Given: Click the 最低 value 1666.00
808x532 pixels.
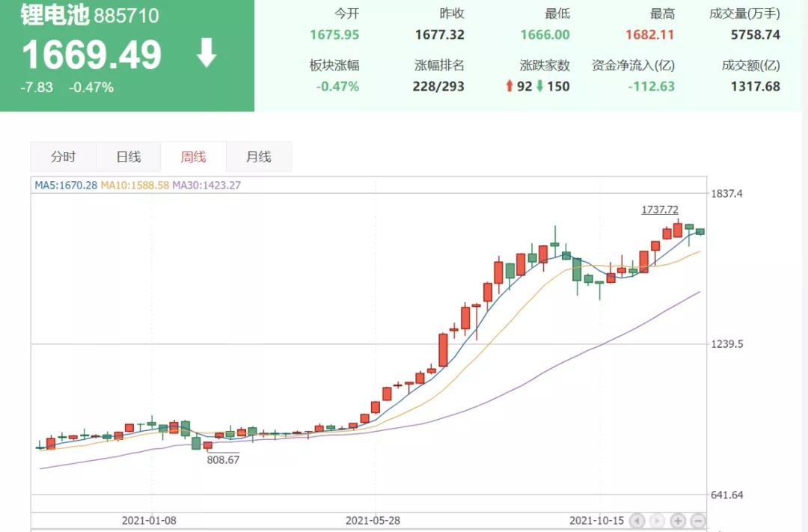Looking at the screenshot, I should [545, 35].
